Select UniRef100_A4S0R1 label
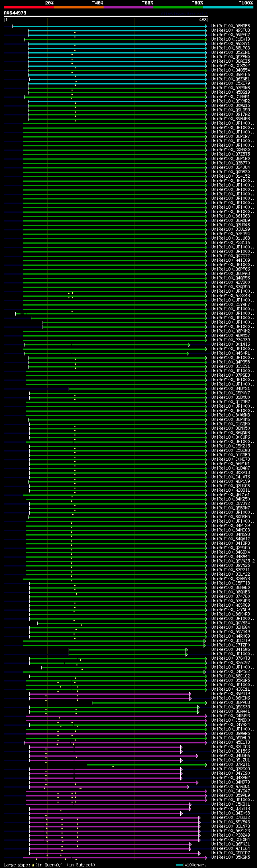Viewport: 257px width, 868px height. [x=230, y=353]
